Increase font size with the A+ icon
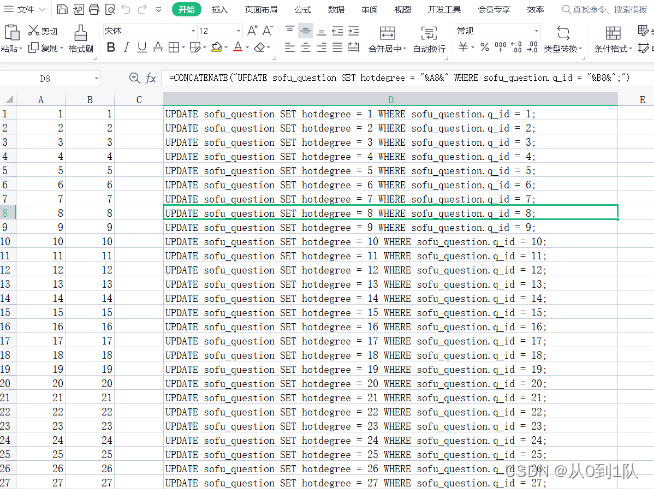The height and width of the screenshot is (489, 654). [252, 30]
